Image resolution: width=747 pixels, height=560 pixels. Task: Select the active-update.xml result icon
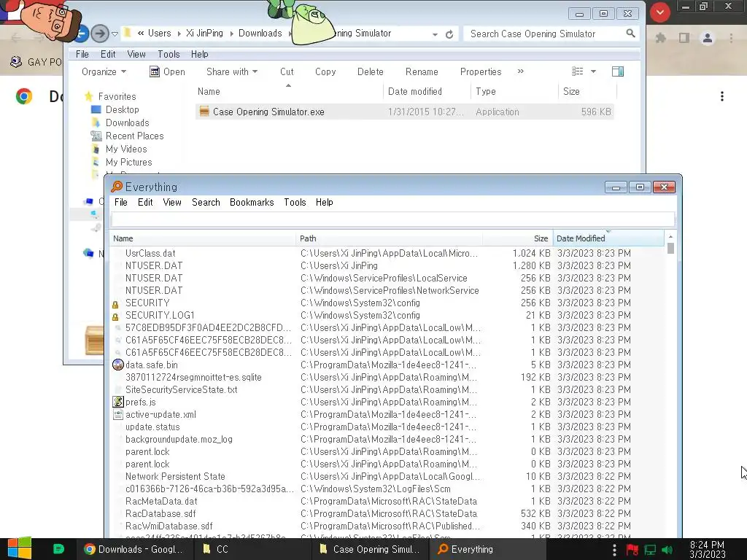117,414
